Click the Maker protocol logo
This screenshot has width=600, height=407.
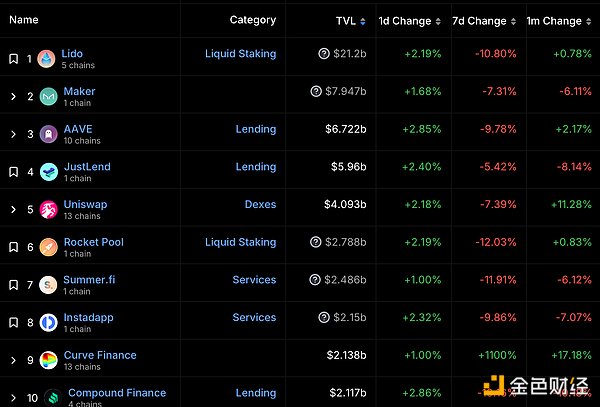pyautogui.click(x=48, y=96)
